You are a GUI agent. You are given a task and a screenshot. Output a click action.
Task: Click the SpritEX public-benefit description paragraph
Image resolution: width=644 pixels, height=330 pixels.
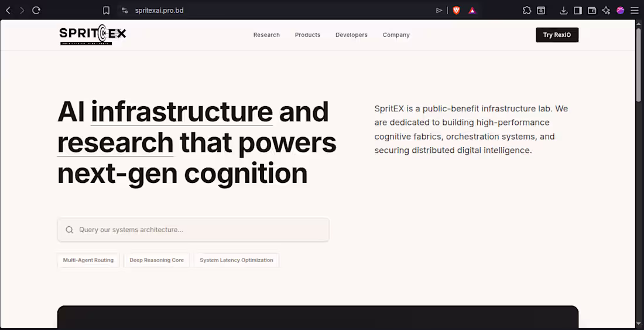[x=471, y=130]
